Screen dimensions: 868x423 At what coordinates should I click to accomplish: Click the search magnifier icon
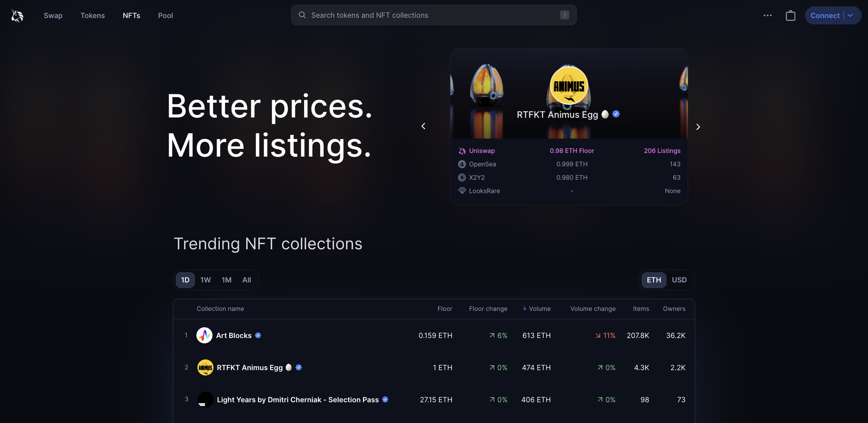pos(302,15)
